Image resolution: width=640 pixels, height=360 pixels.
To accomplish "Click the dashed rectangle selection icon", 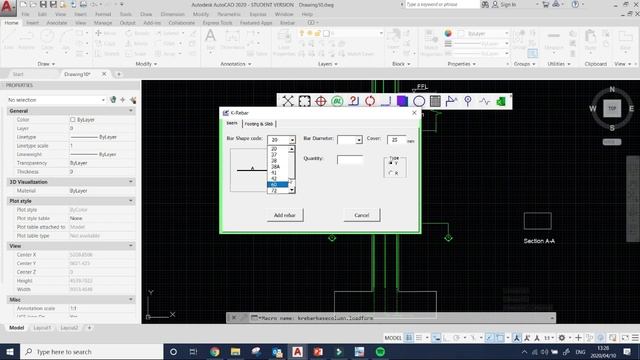I will click(x=304, y=101).
